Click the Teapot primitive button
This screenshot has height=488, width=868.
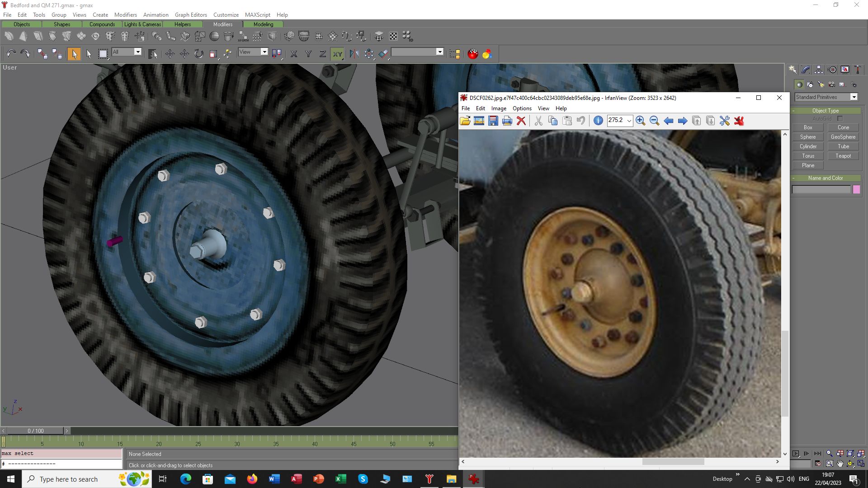click(843, 156)
